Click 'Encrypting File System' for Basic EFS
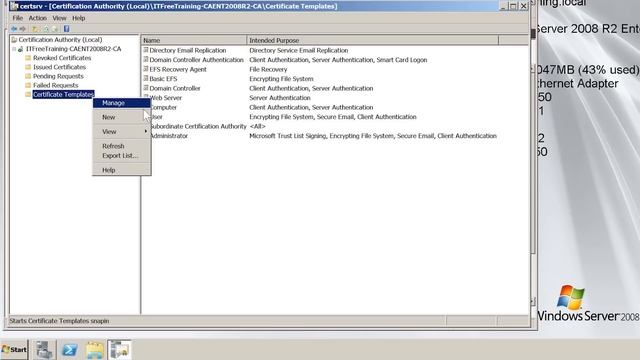This screenshot has width=640, height=360. coord(281,79)
